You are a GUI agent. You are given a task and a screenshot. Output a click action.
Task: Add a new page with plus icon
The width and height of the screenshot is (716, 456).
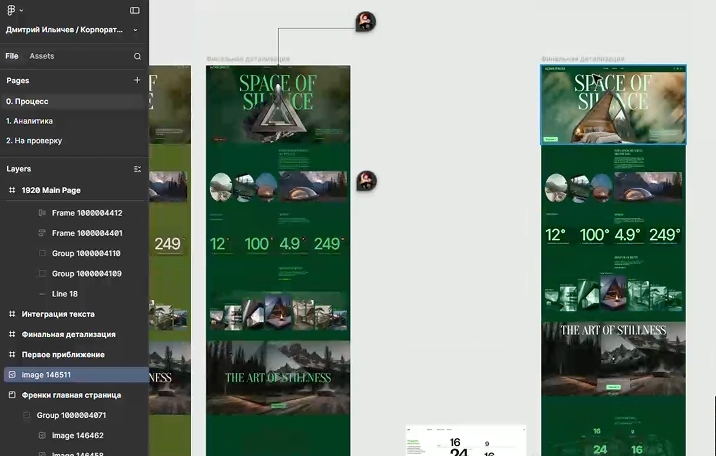click(137, 80)
